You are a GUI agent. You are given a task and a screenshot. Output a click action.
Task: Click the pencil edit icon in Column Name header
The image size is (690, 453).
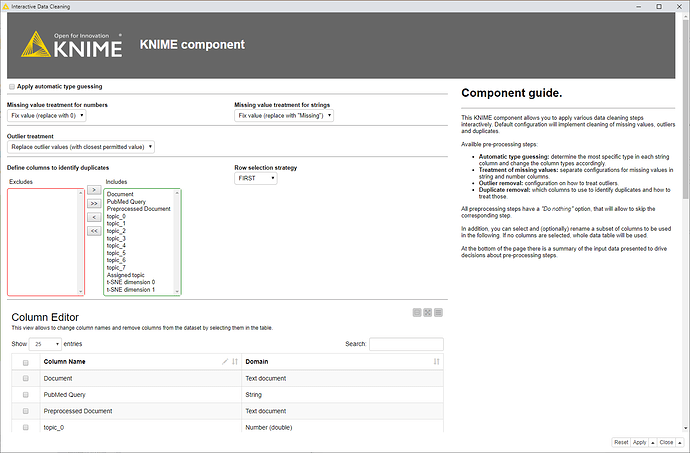(x=225, y=361)
